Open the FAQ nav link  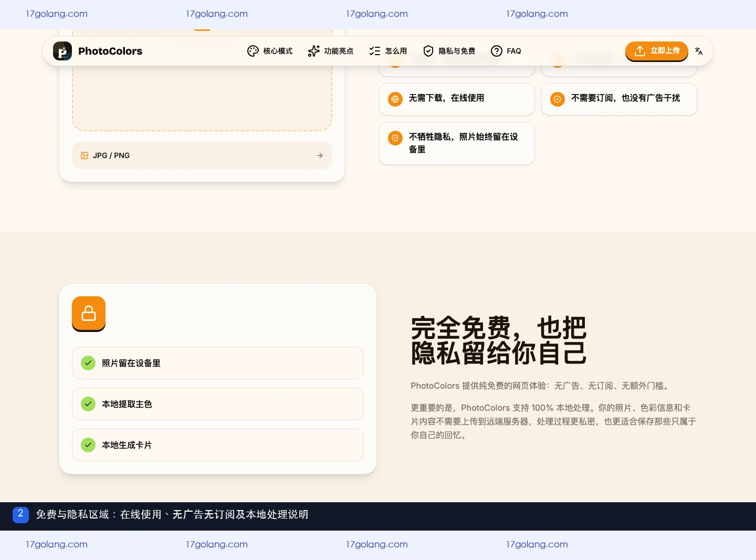click(x=506, y=51)
